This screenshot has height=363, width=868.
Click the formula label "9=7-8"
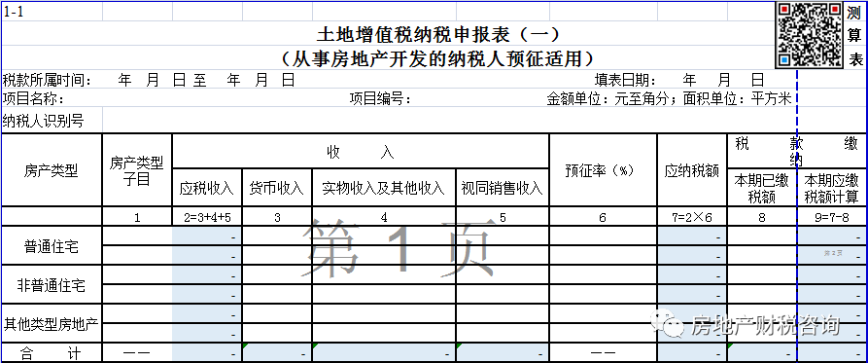(x=832, y=217)
